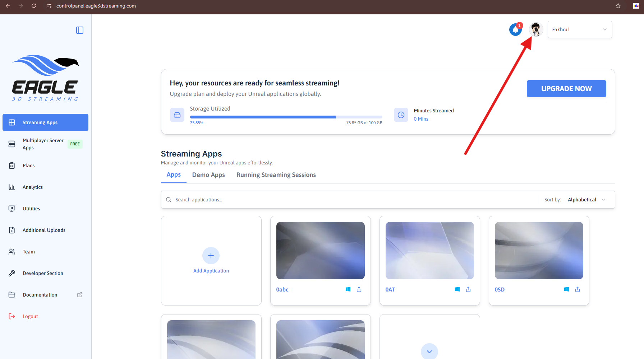The image size is (644, 359).
Task: Open Documentation link
Action: [45, 295]
